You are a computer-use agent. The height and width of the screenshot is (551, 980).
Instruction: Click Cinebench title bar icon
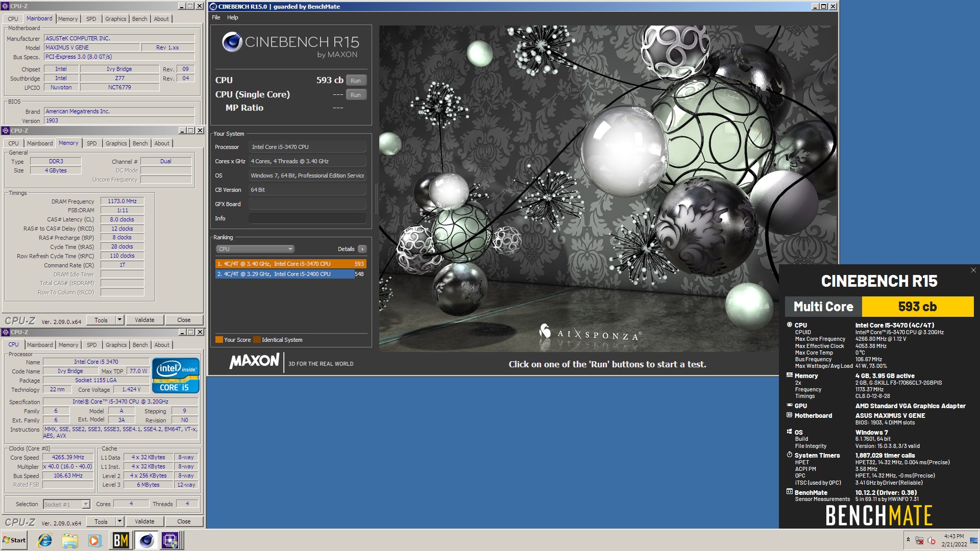click(x=213, y=7)
